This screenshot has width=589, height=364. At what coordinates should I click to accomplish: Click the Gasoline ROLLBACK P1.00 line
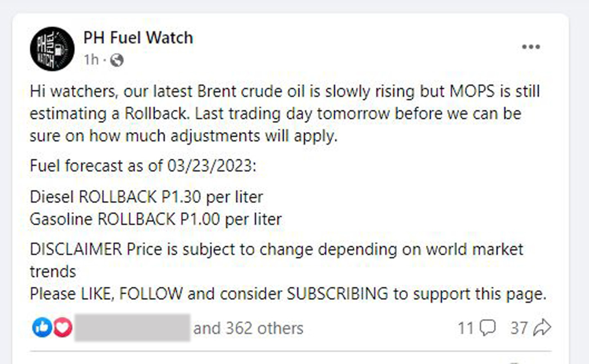[x=156, y=219]
